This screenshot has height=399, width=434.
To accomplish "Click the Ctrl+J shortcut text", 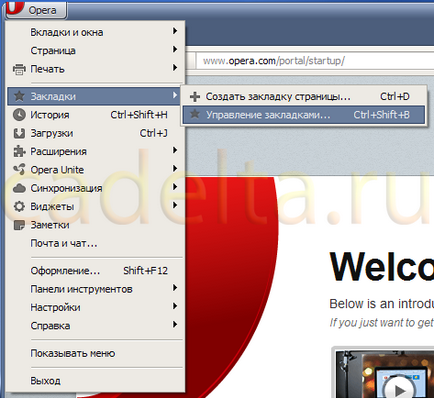I will [x=153, y=133].
